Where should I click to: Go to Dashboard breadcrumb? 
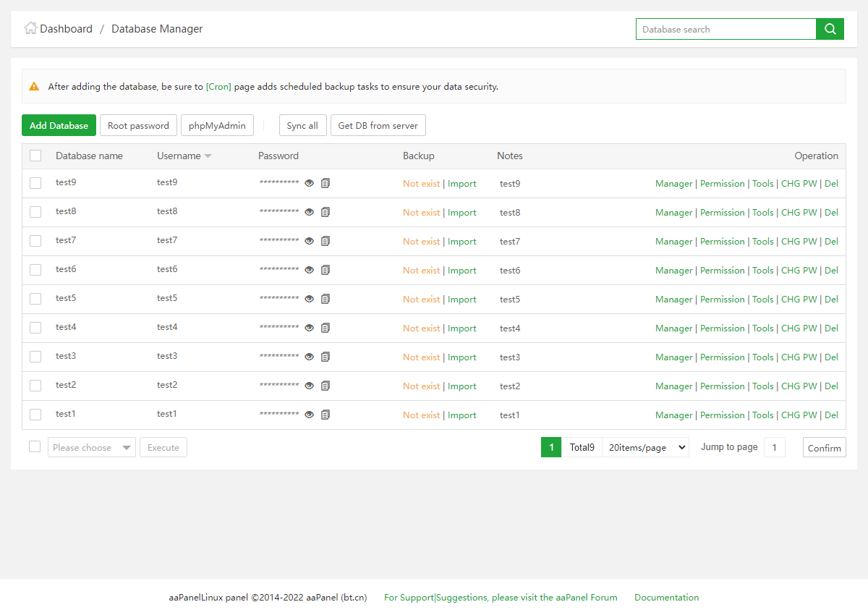pos(66,29)
